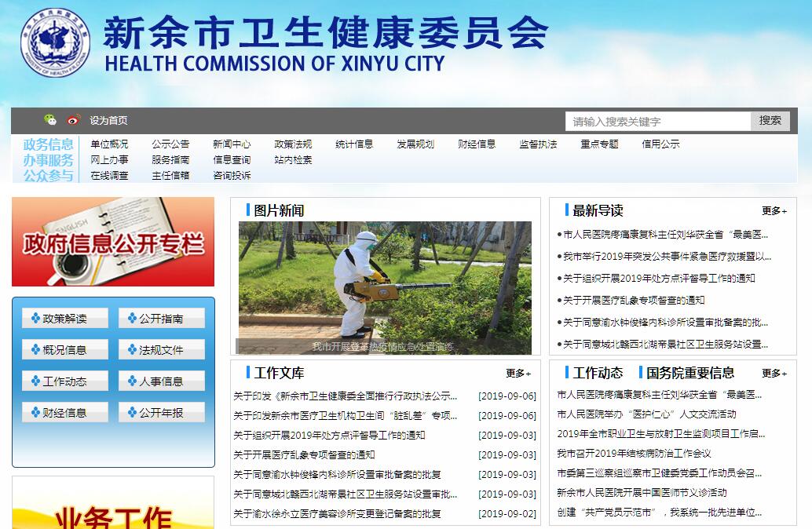Open 关于同意渝水钟俊锋内科诊所 item in 工作文库
This screenshot has height=529, width=812.
[x=337, y=475]
